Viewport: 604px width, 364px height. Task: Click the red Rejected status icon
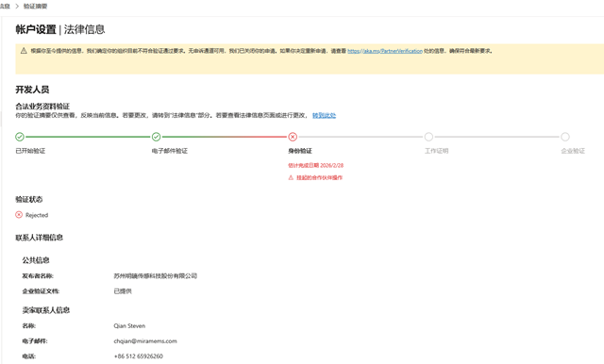tap(19, 215)
